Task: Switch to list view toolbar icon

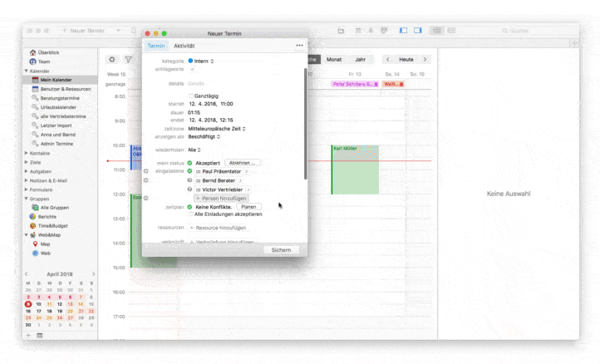Action: (x=451, y=30)
